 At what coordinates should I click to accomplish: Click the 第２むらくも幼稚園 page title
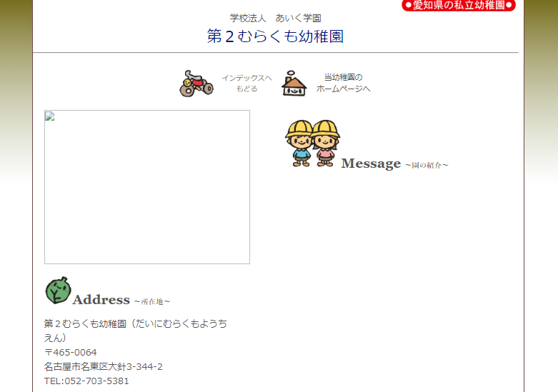(275, 36)
